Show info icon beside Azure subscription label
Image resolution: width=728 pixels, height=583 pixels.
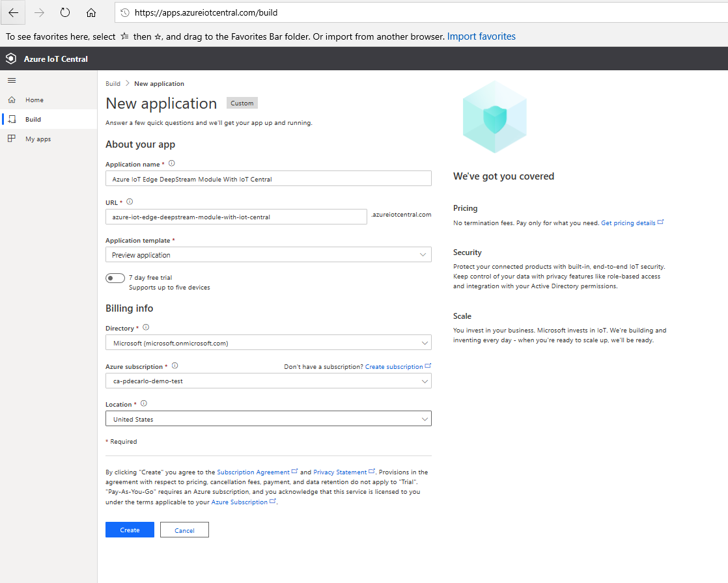[x=175, y=366]
